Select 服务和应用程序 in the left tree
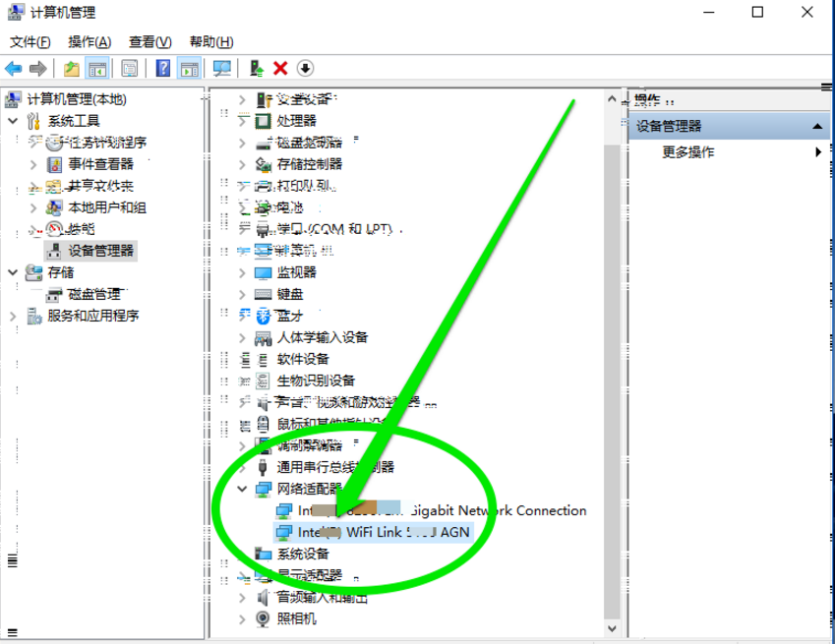 (x=93, y=317)
